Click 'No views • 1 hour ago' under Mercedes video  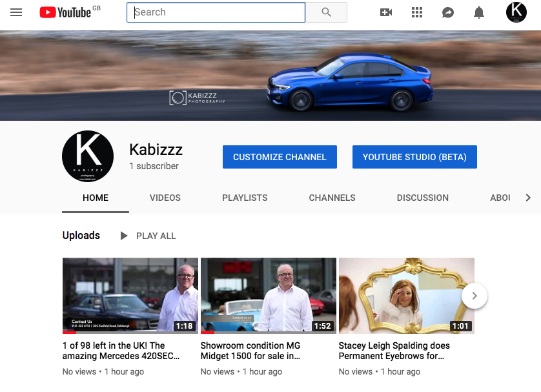(x=103, y=371)
